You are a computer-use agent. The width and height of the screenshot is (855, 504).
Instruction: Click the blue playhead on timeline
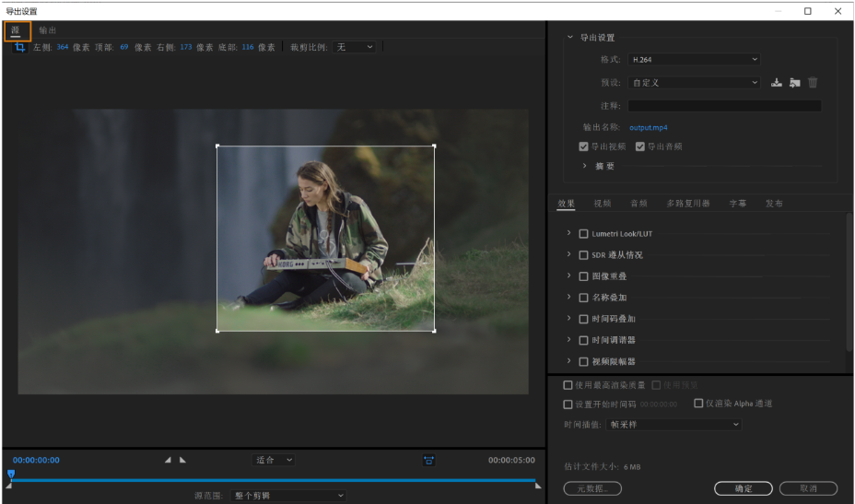(11, 474)
